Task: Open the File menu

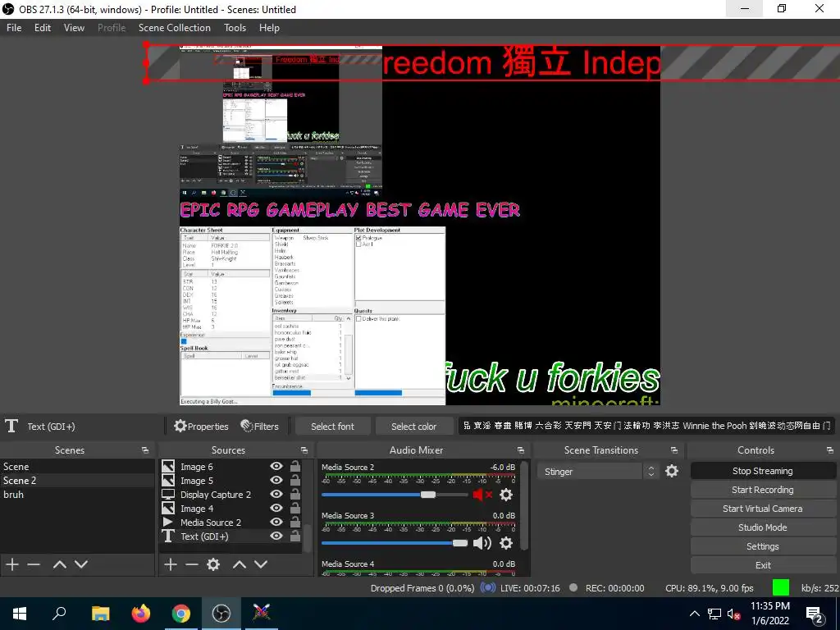Action: [14, 28]
